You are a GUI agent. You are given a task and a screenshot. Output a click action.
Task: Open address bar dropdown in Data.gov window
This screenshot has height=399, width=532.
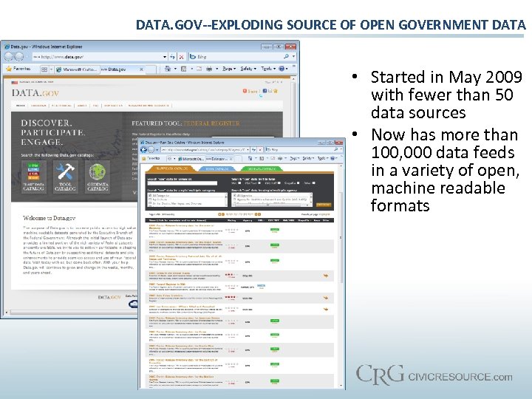[x=165, y=57]
